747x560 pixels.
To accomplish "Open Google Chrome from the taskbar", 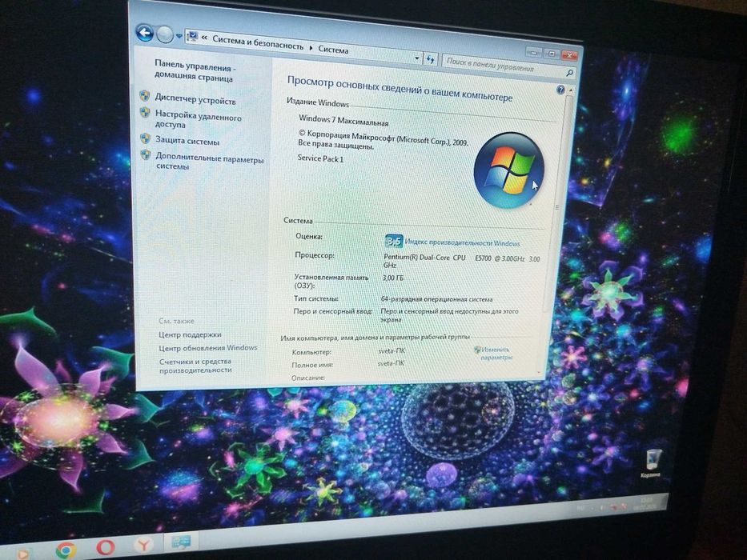I will [66, 550].
